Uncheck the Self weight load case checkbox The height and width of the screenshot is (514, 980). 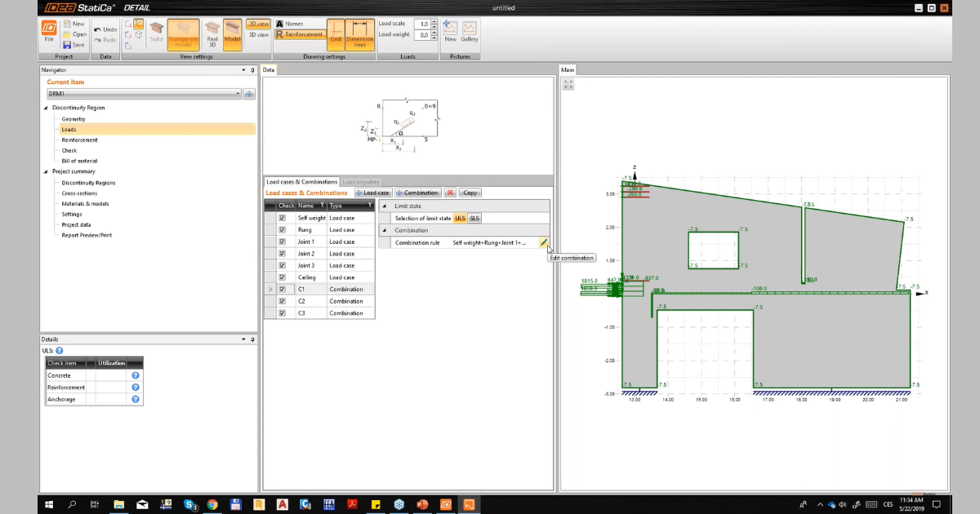click(283, 218)
